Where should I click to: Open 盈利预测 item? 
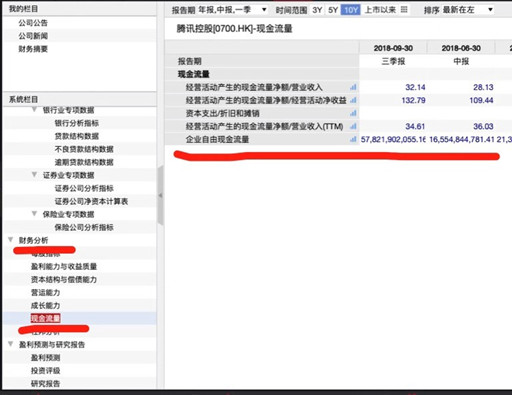pyautogui.click(x=45, y=358)
